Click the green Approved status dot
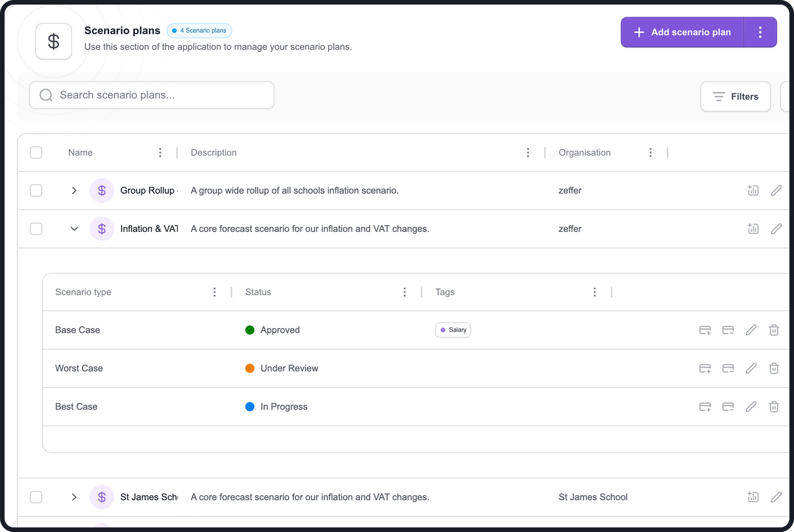794x532 pixels. tap(250, 330)
